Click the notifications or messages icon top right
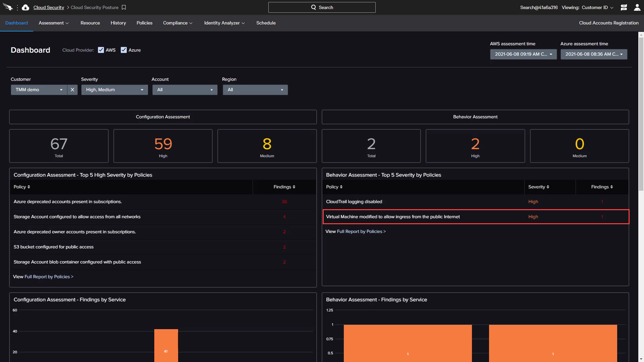This screenshot has height=362, width=644. (624, 7)
